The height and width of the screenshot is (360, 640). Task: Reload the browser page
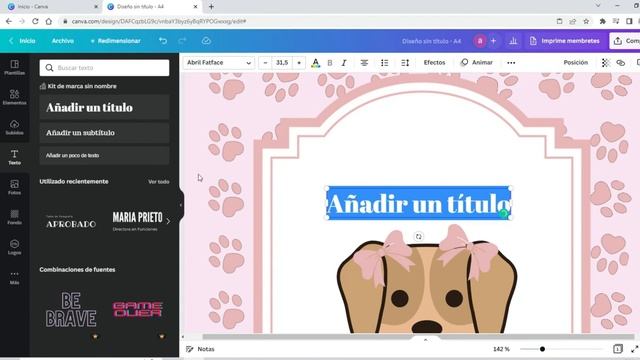(x=35, y=21)
